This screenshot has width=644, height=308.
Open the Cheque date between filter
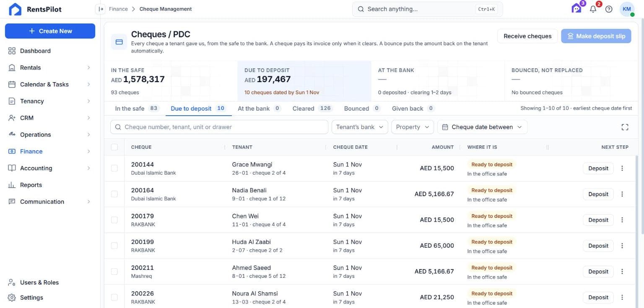482,127
